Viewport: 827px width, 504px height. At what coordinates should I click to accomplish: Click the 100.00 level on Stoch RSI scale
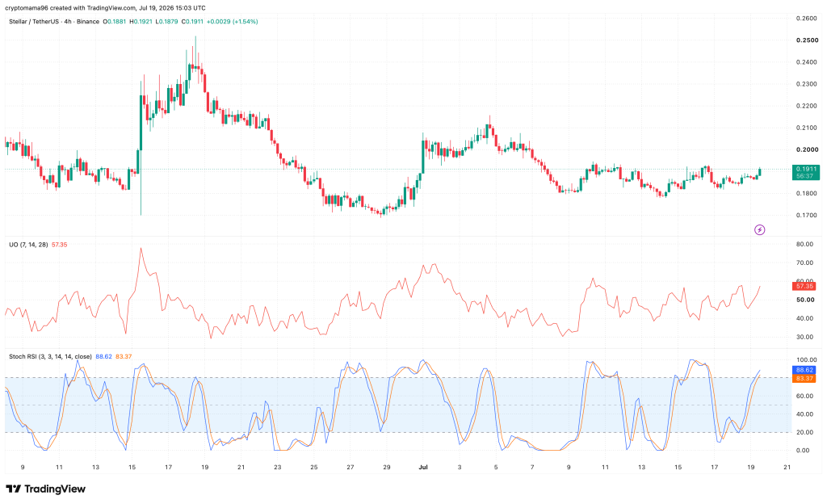[805, 360]
